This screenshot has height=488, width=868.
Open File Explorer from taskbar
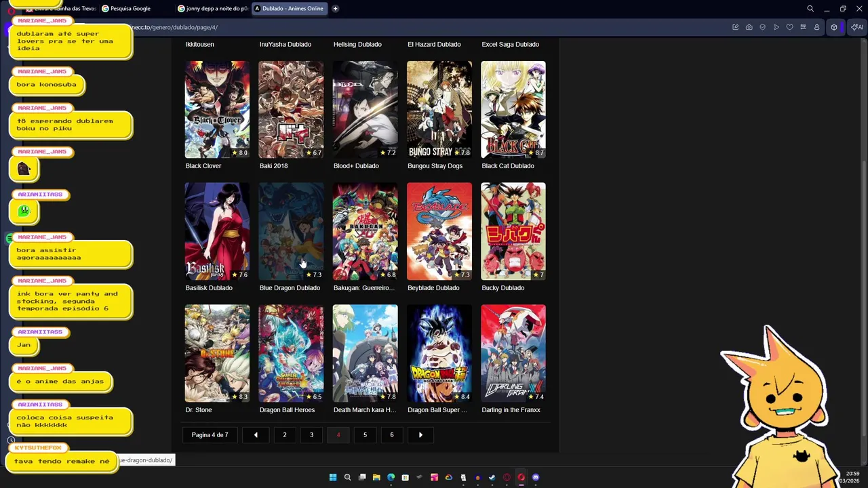point(376,477)
